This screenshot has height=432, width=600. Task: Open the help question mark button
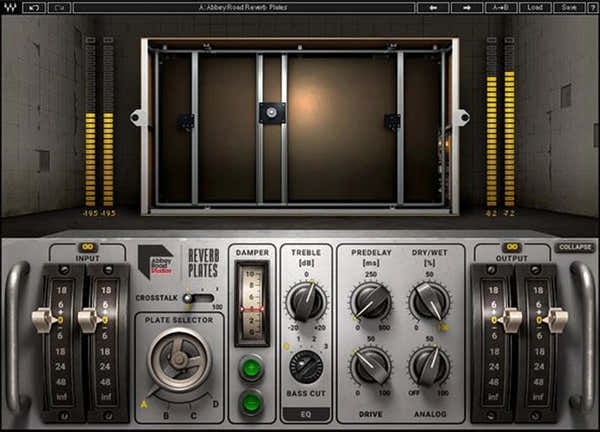[592, 7]
